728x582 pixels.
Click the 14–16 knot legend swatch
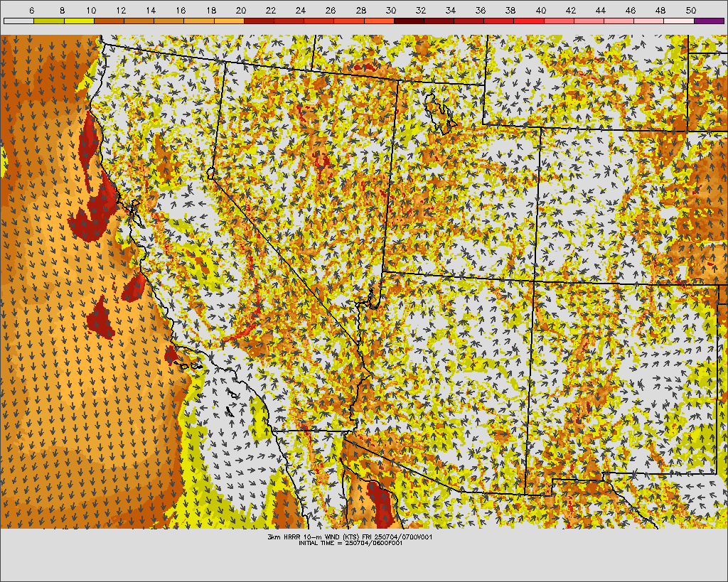coord(169,21)
